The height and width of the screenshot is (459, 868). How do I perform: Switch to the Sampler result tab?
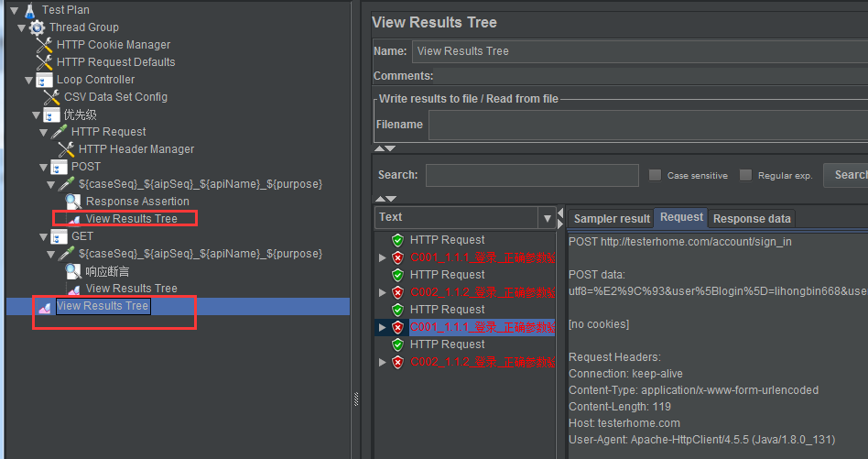(611, 218)
